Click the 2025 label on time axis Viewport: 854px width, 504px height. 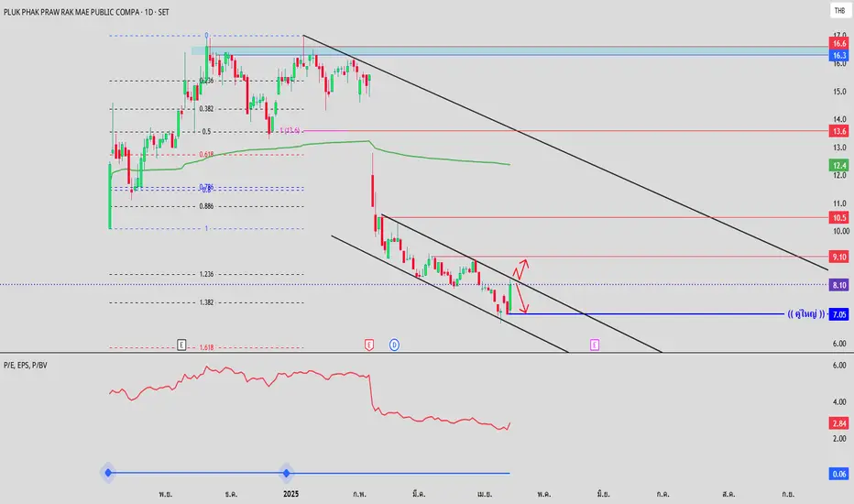(290, 494)
